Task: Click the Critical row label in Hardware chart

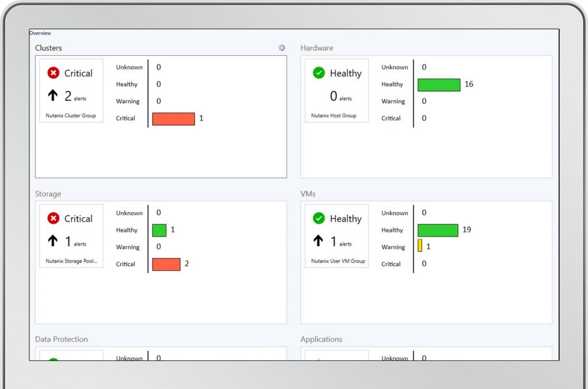Action: tap(391, 118)
